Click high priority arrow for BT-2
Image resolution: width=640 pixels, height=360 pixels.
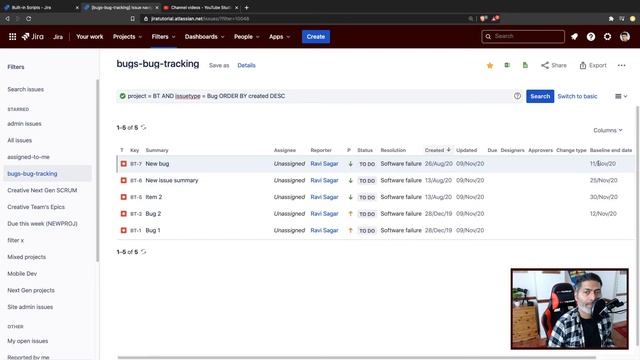coord(350,214)
